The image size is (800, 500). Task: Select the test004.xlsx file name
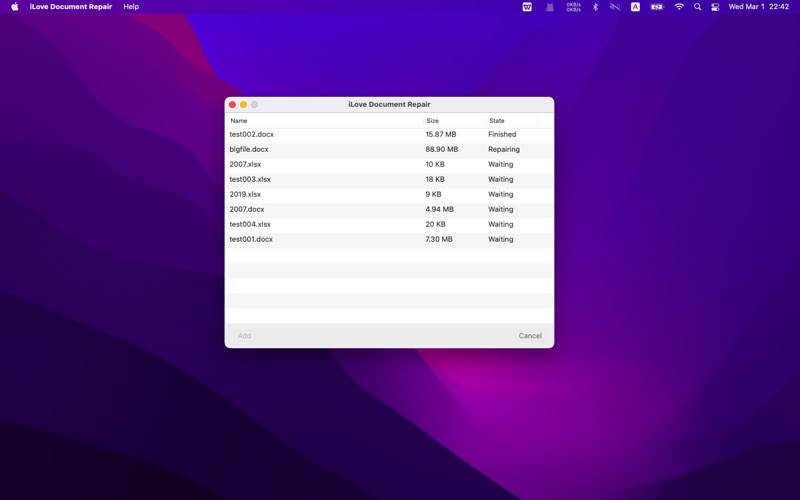click(x=250, y=224)
